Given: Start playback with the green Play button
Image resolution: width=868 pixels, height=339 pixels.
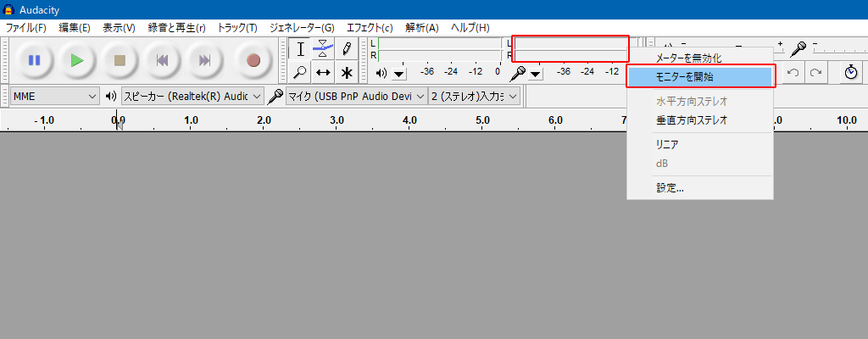Looking at the screenshot, I should pyautogui.click(x=77, y=60).
